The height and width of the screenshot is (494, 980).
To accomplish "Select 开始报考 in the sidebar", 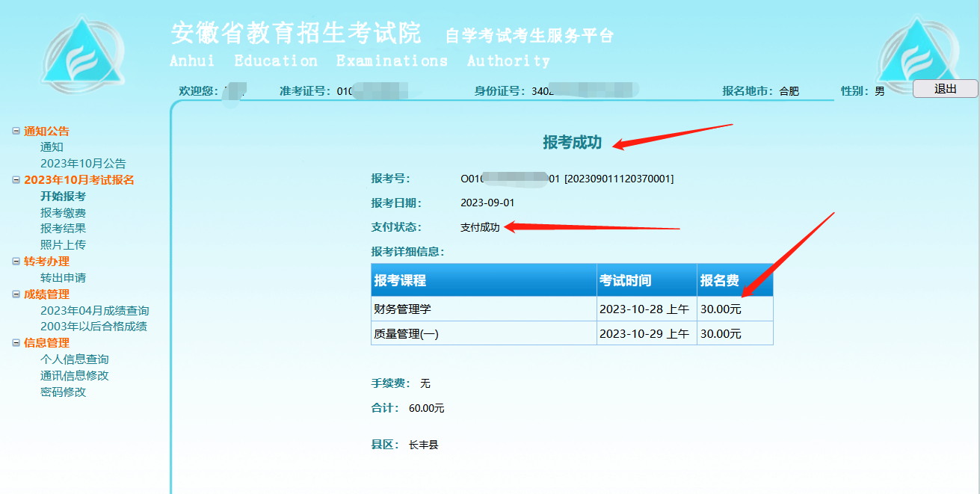I will [x=63, y=197].
